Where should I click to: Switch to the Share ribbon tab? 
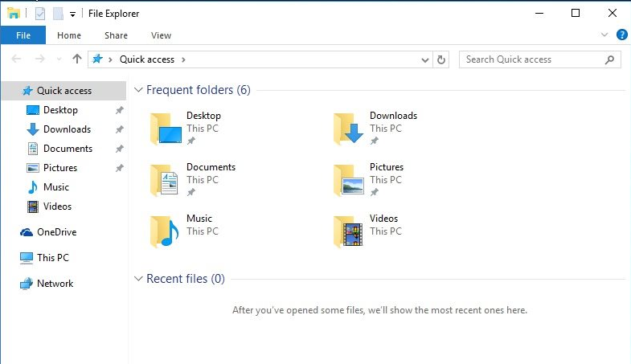(x=116, y=35)
